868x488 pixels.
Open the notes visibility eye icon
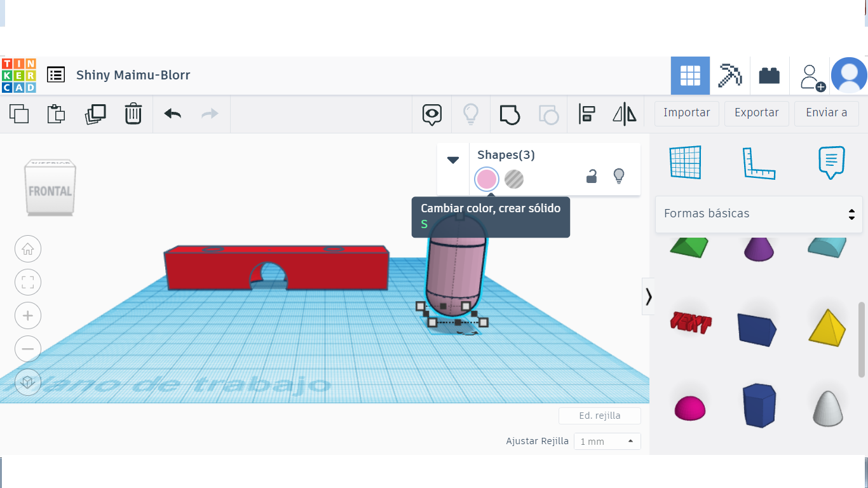click(432, 114)
